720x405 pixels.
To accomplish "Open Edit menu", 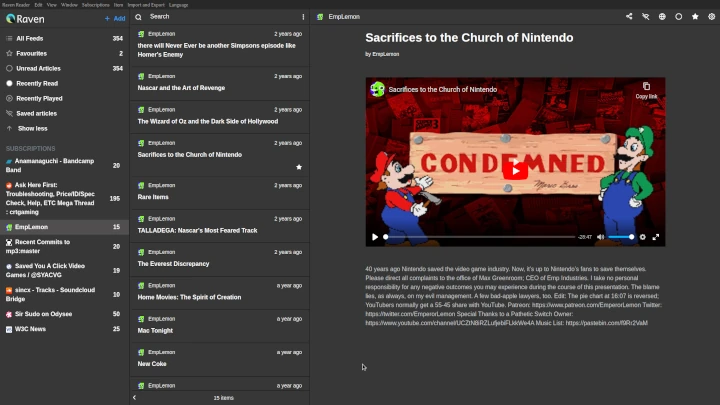I will [x=39, y=5].
